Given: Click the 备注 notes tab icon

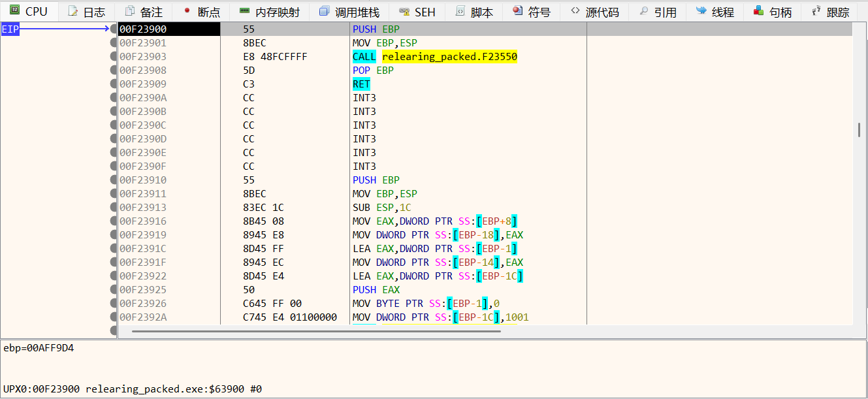Looking at the screenshot, I should pyautogui.click(x=130, y=12).
